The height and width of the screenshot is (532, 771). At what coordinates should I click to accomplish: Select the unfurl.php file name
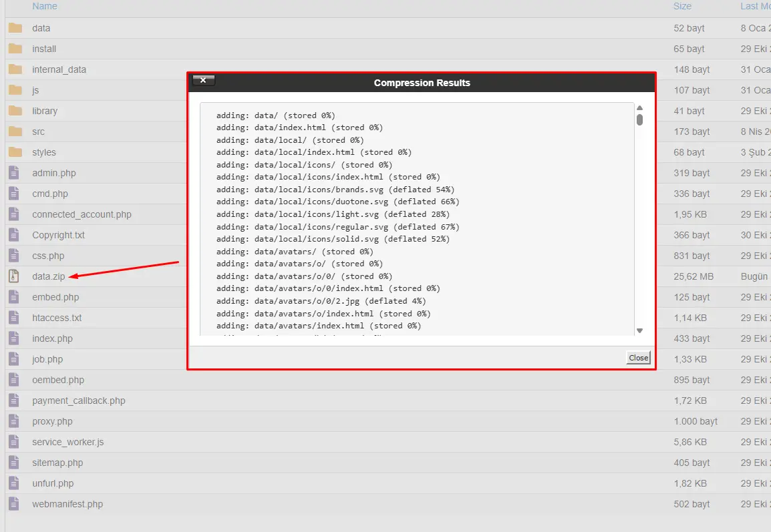tap(53, 483)
